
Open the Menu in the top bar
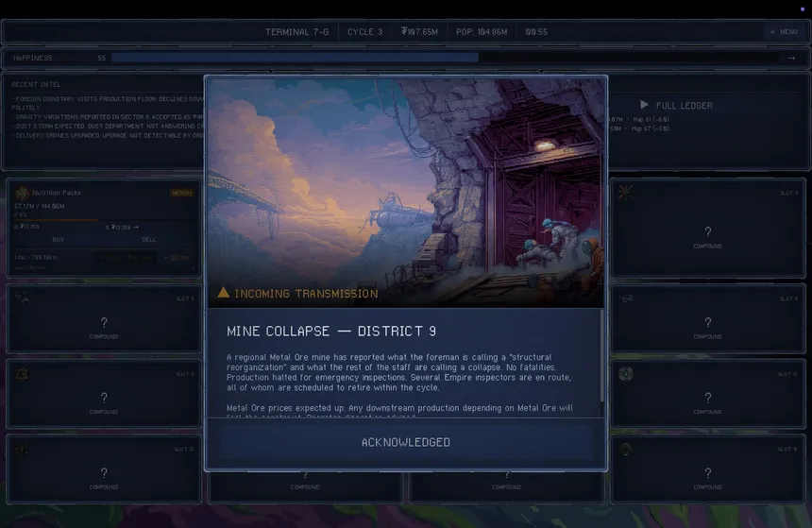pos(785,31)
